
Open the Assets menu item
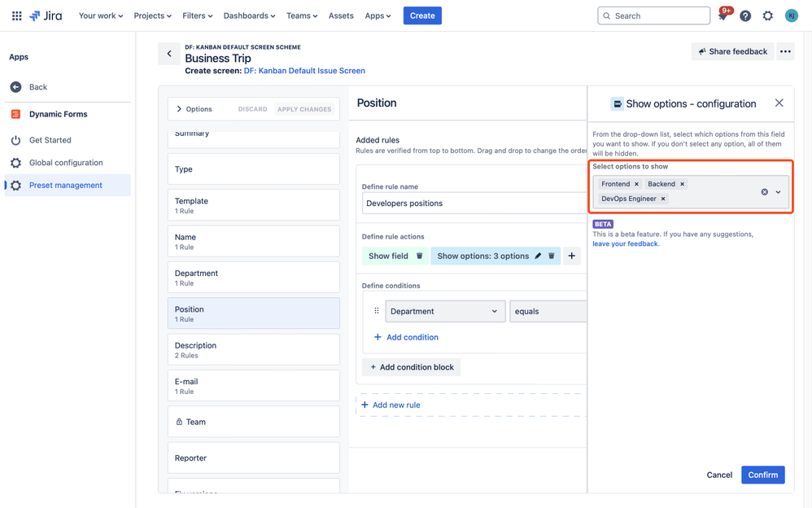point(341,16)
